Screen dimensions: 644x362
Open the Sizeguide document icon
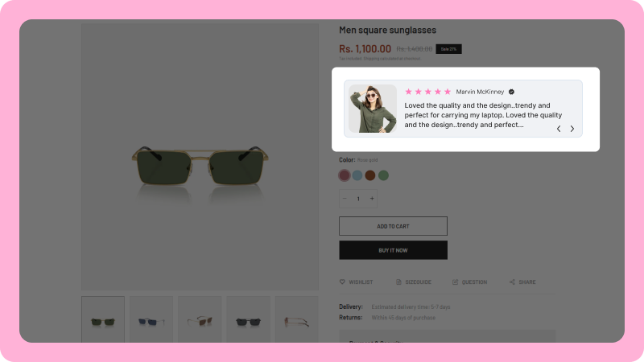tap(398, 282)
